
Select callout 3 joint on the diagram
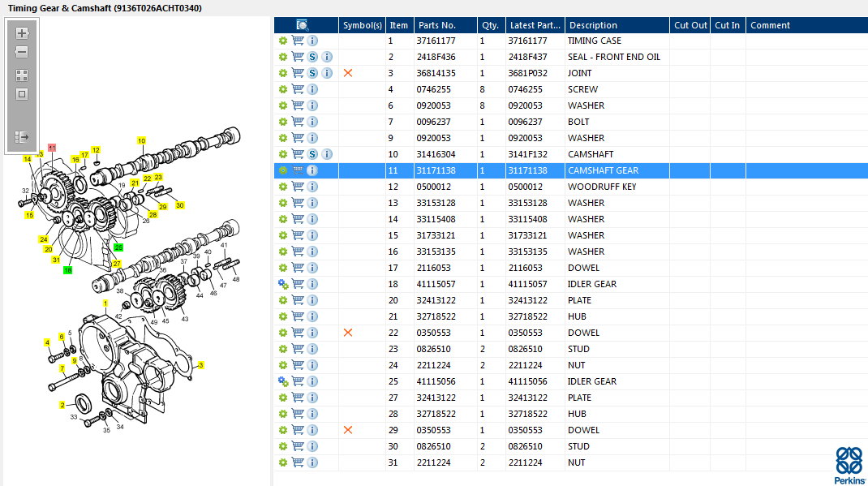[x=201, y=365]
